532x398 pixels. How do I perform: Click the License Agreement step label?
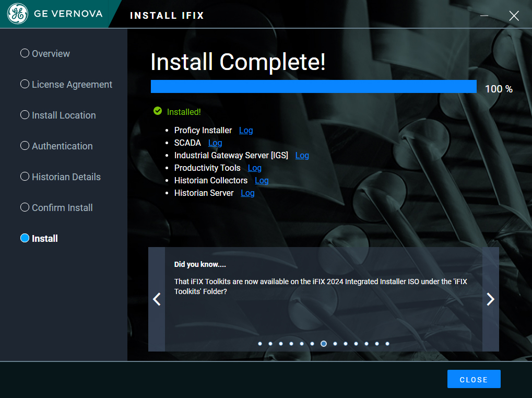point(72,85)
